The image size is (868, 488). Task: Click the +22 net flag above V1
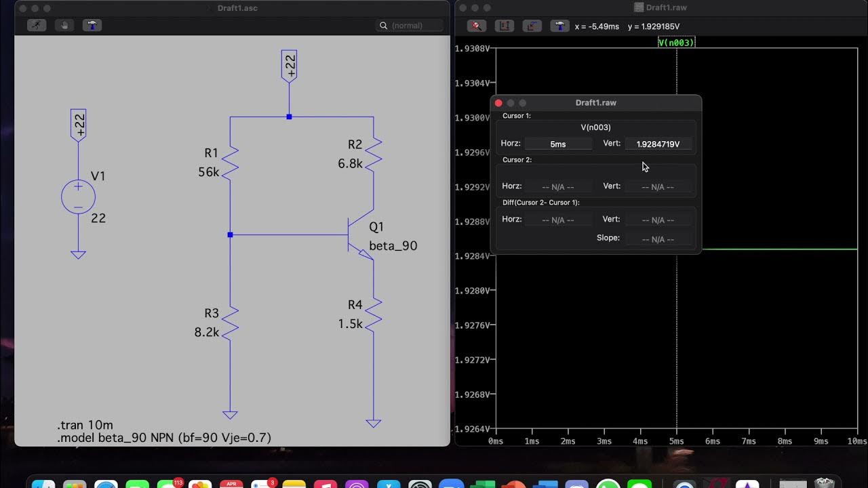click(79, 125)
